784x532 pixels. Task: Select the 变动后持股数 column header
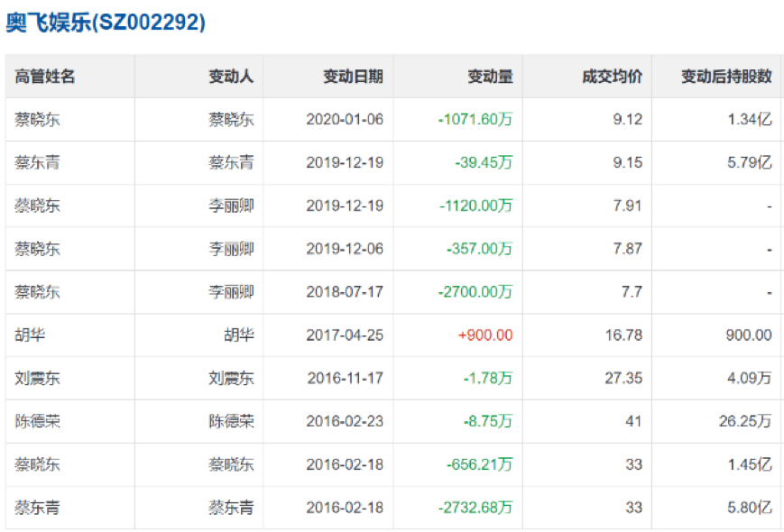tap(726, 77)
